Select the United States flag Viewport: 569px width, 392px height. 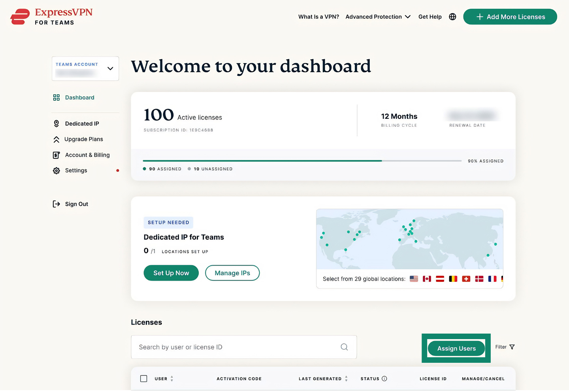point(414,279)
